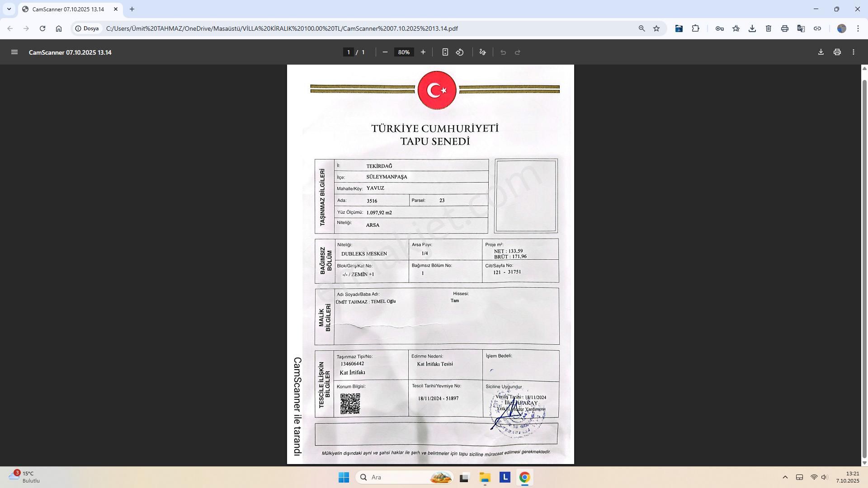Open the PDF viewer three-dot menu
This screenshot has height=488, width=868.
(x=854, y=52)
